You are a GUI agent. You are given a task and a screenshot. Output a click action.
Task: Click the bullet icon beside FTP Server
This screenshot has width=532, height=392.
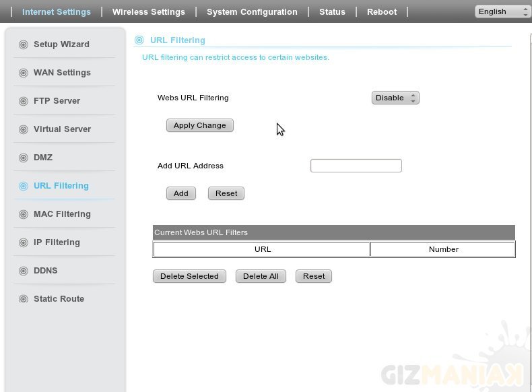point(24,101)
